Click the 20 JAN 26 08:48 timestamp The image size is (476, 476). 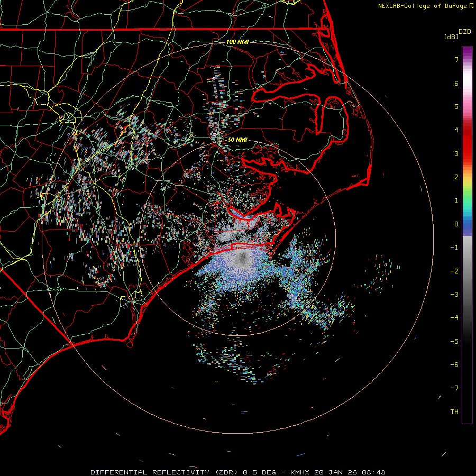click(x=350, y=472)
